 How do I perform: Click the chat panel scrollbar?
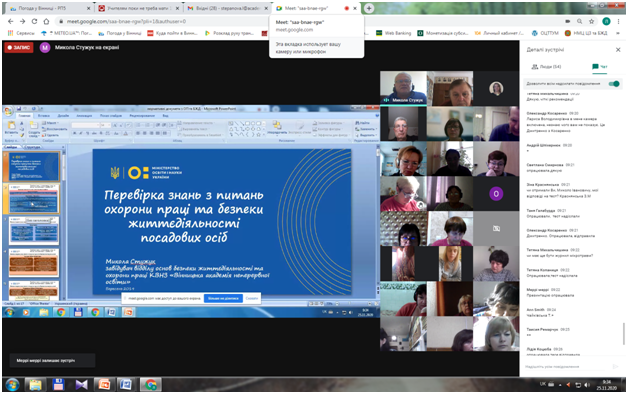[x=623, y=333]
